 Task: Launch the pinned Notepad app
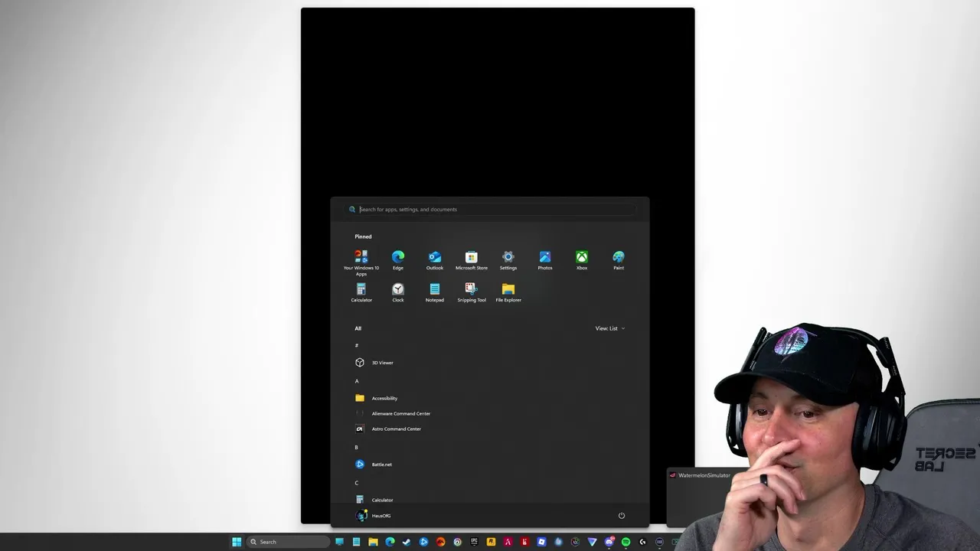[x=435, y=292]
